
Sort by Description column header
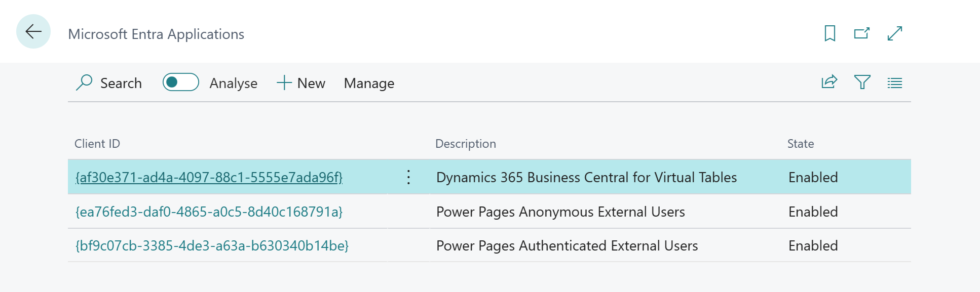(466, 144)
